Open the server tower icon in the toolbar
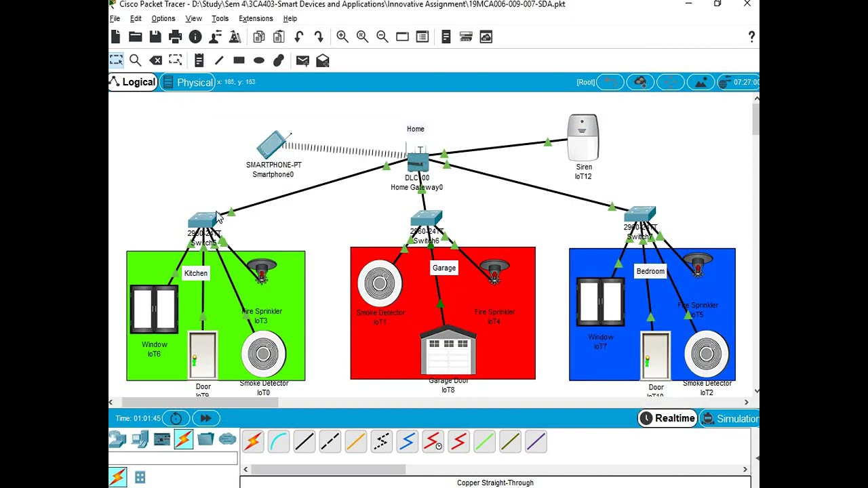The height and width of the screenshot is (488, 868). pyautogui.click(x=446, y=37)
